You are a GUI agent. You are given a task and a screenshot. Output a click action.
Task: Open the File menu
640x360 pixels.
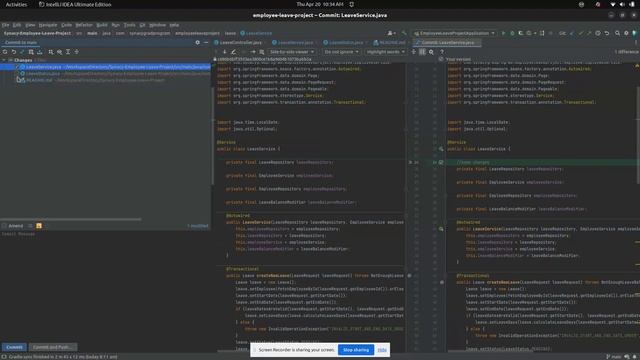pyautogui.click(x=5, y=25)
